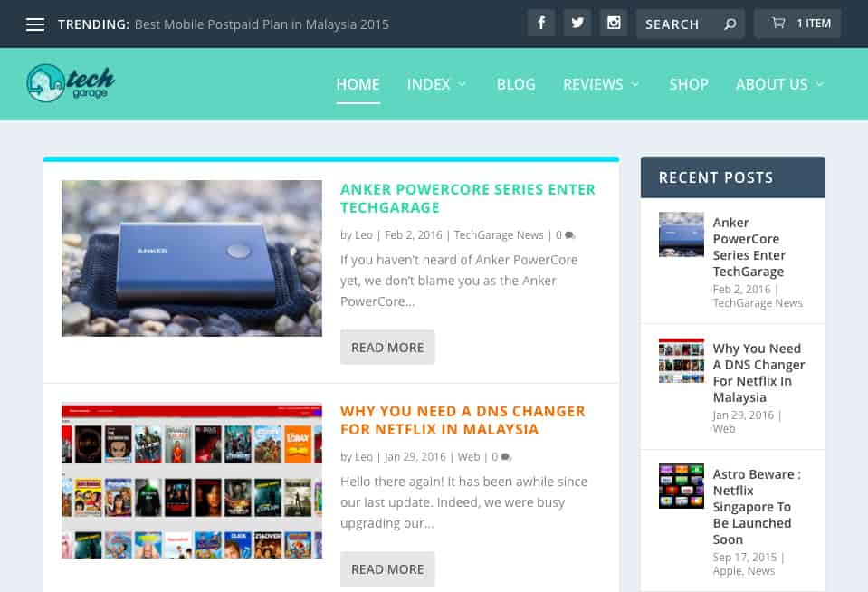Image resolution: width=868 pixels, height=592 pixels.
Task: Go to the Blog menu item
Action: pyautogui.click(x=516, y=84)
